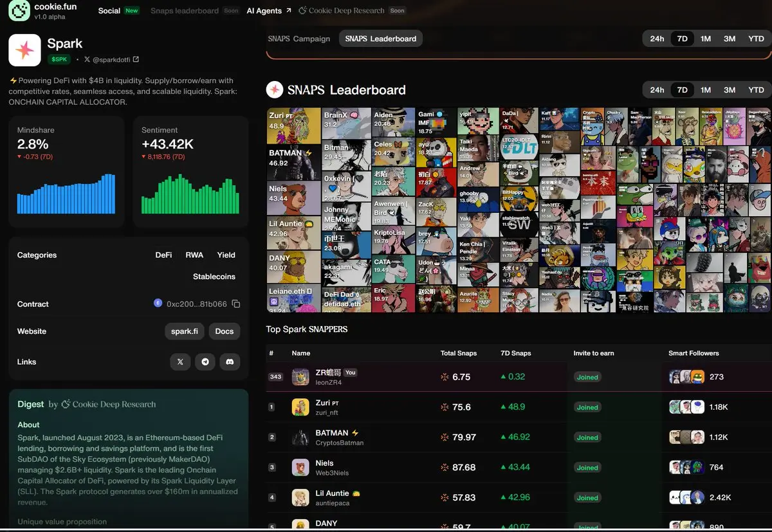Image resolution: width=772 pixels, height=532 pixels.
Task: Select the RWA category tag
Action: pyautogui.click(x=194, y=255)
